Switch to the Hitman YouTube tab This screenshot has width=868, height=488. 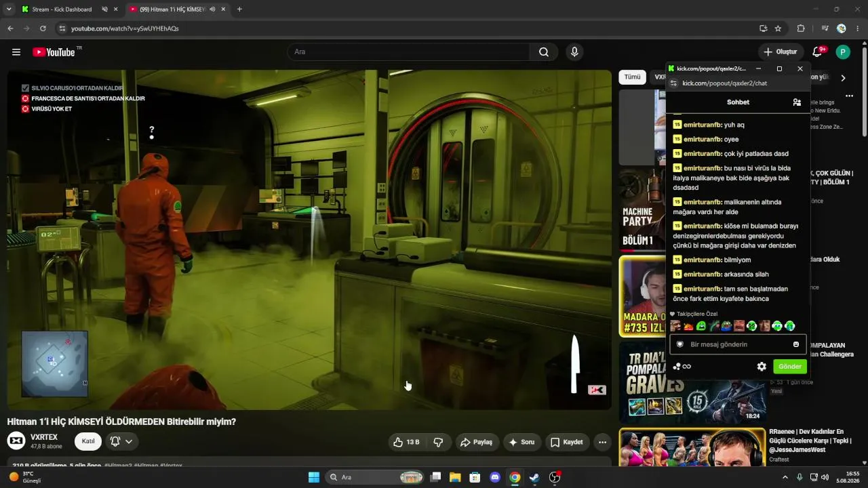coord(172,9)
